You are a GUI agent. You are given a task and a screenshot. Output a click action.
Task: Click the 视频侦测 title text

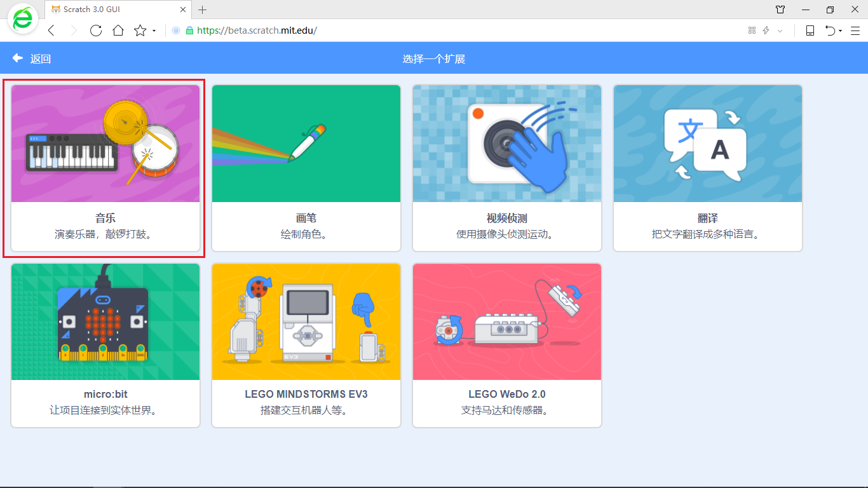(x=507, y=219)
